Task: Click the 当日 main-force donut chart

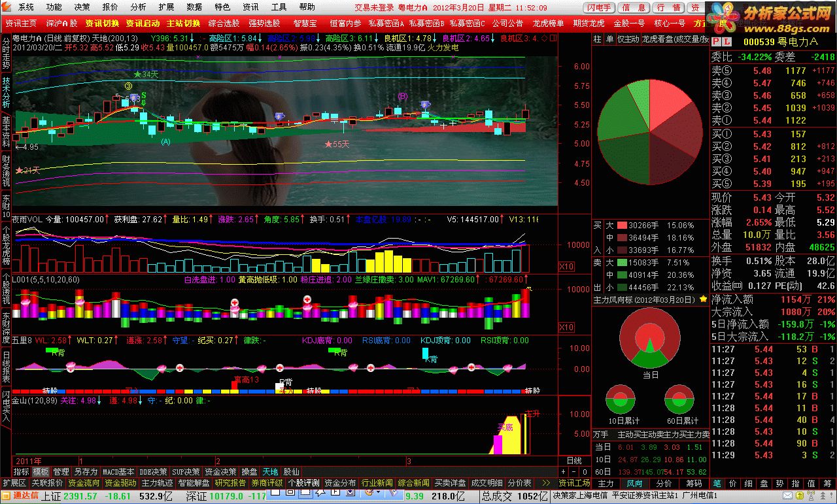Action: click(x=650, y=339)
